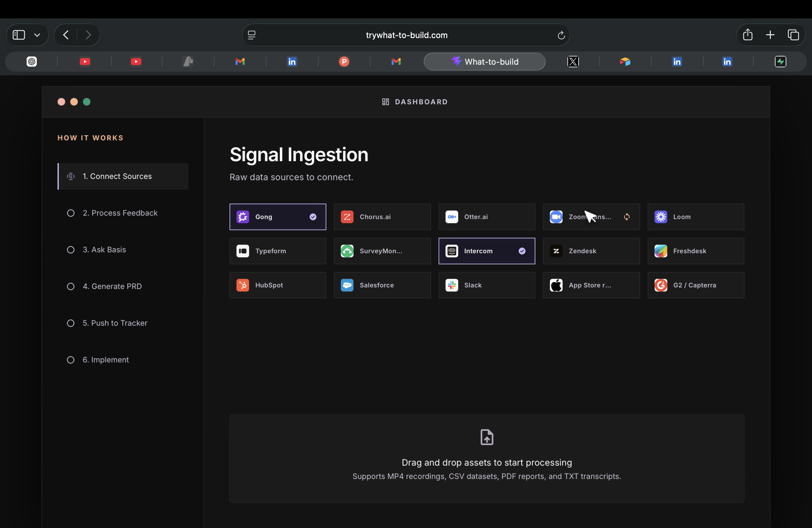Screen dimensions: 812x528
Task: Select the Freshdesk source button
Action: (696, 251)
